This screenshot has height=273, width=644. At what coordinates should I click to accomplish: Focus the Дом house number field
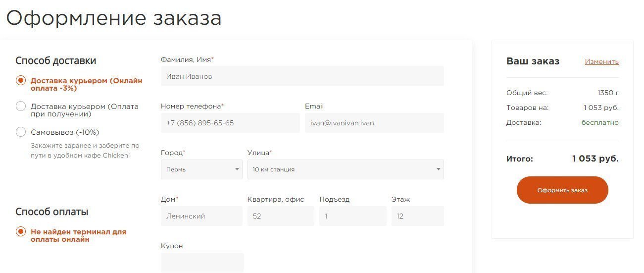pos(201,216)
